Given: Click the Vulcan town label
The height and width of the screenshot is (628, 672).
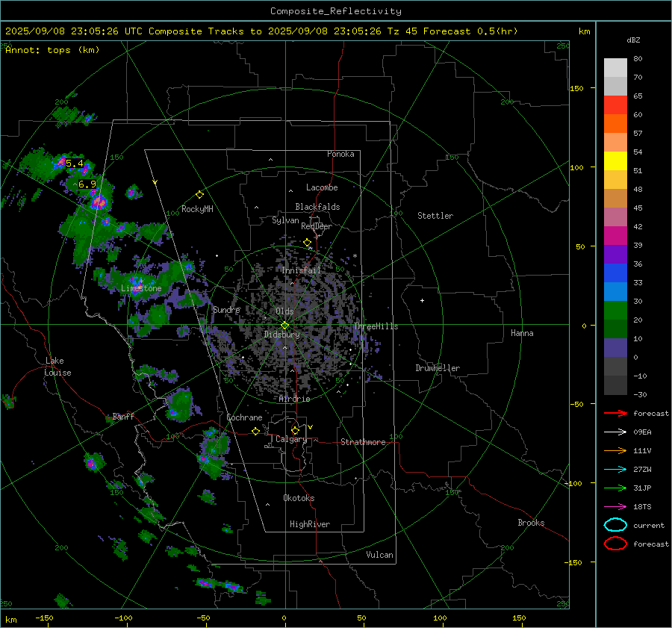Looking at the screenshot, I should coord(380,555).
